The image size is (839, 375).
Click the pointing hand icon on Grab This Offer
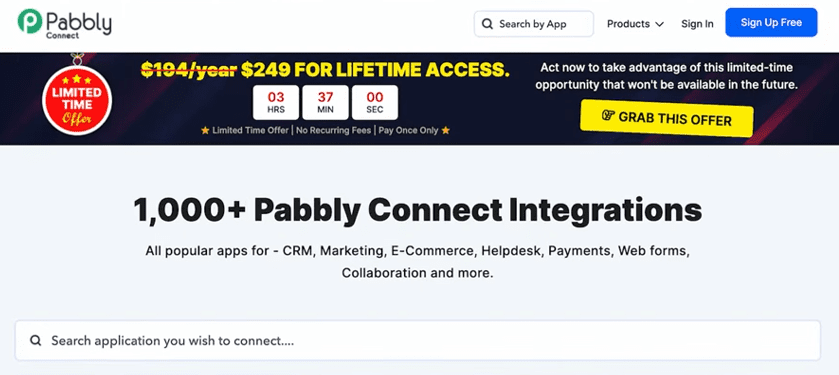pos(608,116)
